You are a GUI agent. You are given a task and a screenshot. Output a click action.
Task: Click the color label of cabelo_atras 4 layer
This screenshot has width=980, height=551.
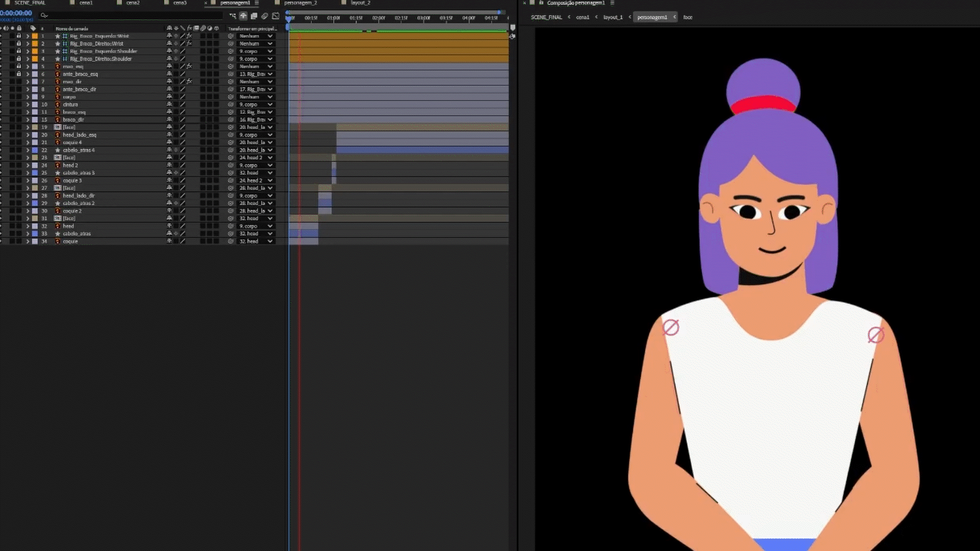[x=35, y=151]
